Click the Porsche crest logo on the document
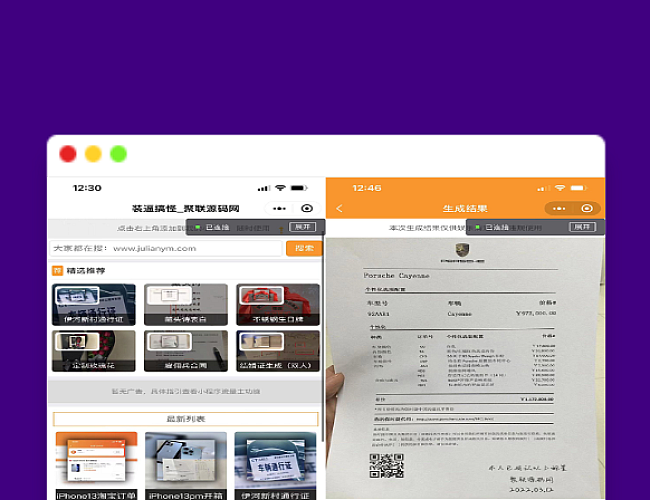 tap(462, 250)
